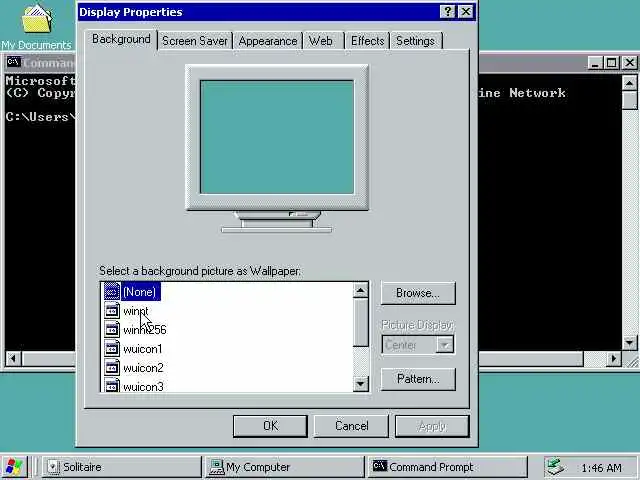
Task: Select wuicon2 wallpaper entry
Action: pos(143,368)
